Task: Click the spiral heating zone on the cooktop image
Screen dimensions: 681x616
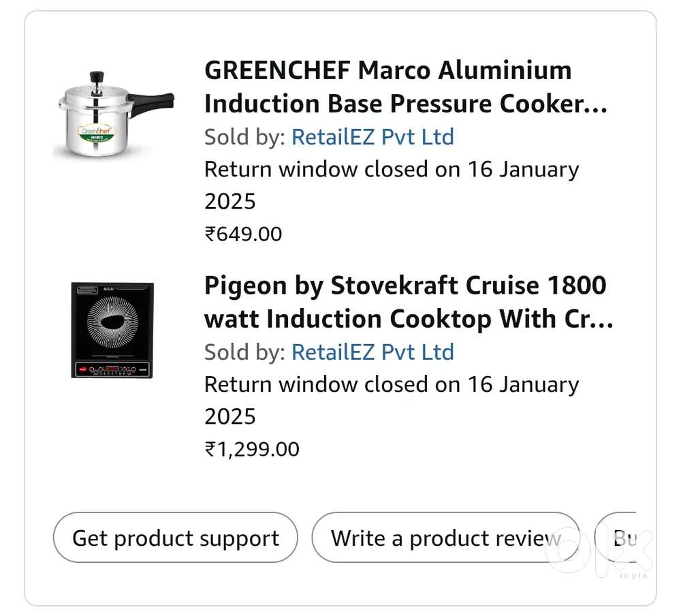Action: pyautogui.click(x=112, y=322)
